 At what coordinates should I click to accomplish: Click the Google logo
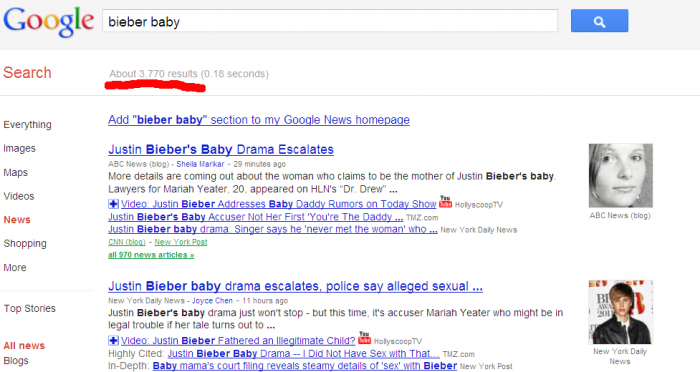tap(49, 22)
